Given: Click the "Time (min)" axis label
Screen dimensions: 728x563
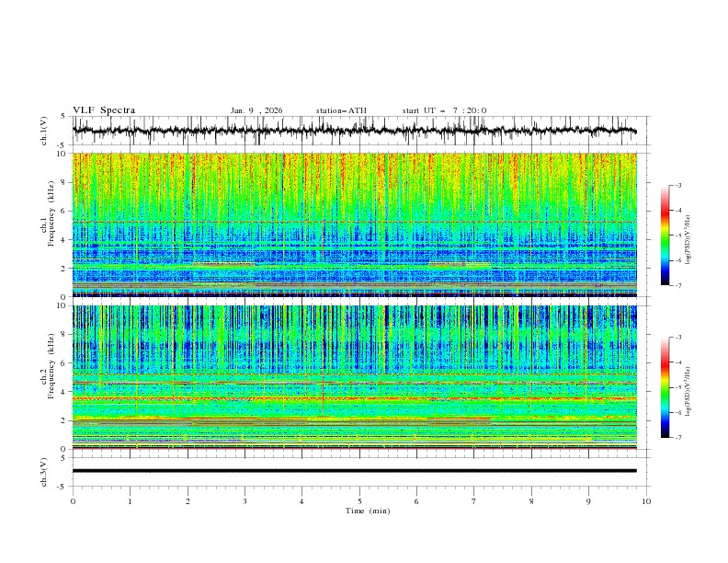Looking at the screenshot, I should (x=368, y=511).
